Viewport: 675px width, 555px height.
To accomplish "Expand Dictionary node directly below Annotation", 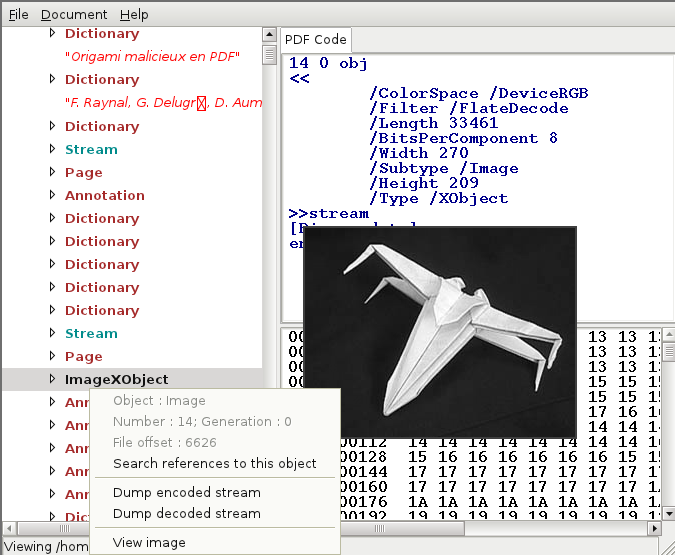I will tap(52, 218).
